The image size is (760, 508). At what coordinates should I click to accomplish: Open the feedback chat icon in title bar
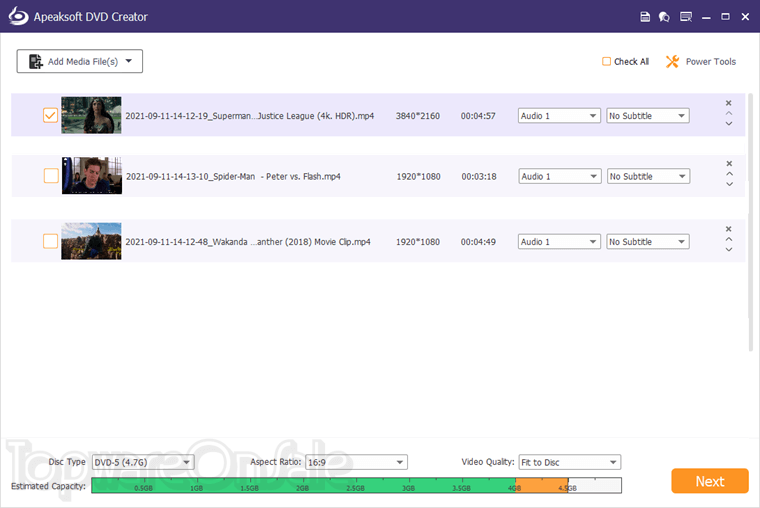click(664, 17)
